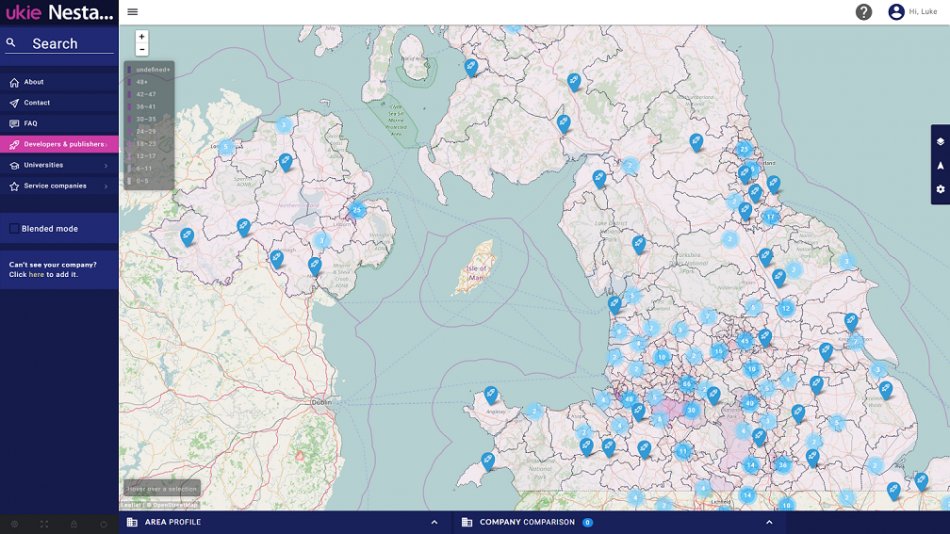Select the westernmost rocket pin in Northern Ireland
The image size is (950, 534).
click(187, 236)
